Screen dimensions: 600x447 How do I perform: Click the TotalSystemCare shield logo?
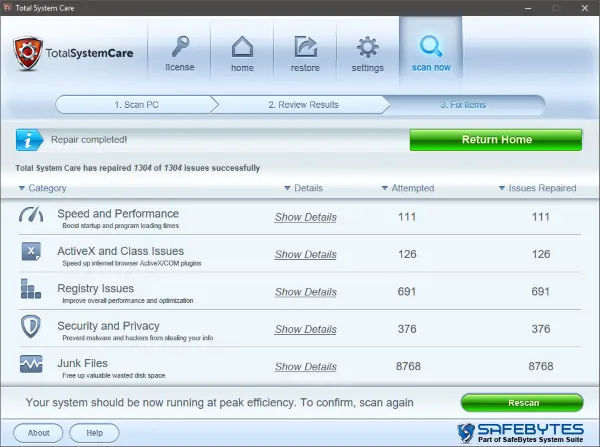[x=28, y=53]
